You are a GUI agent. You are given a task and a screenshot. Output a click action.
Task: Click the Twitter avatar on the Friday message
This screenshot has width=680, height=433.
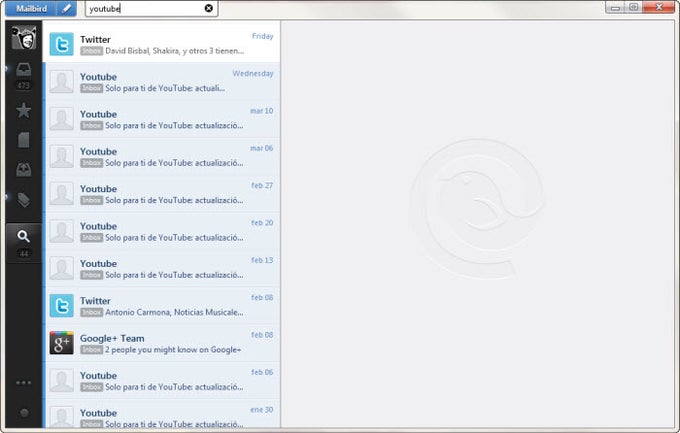pyautogui.click(x=62, y=44)
